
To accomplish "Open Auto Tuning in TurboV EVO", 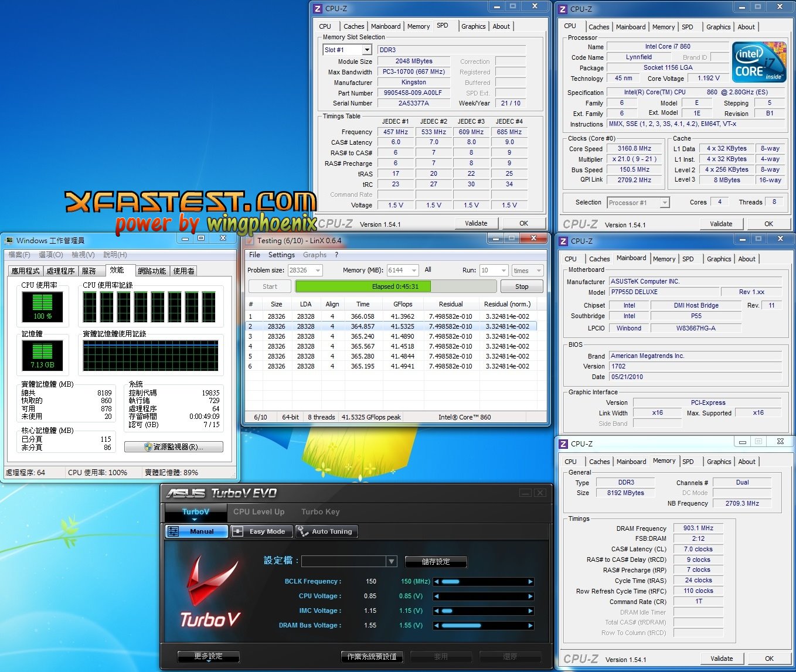I will 326,531.
